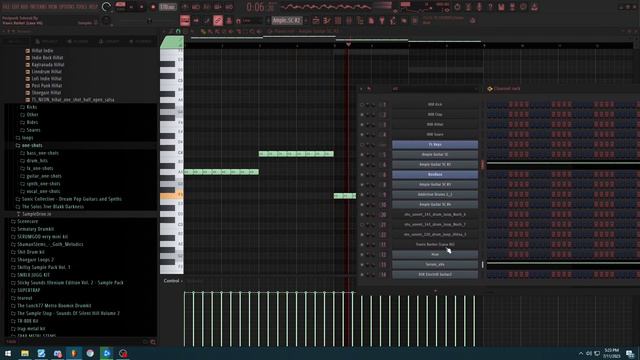Toggle the FL Keys channel mute light
This screenshot has height=360, width=640.
coord(362,144)
